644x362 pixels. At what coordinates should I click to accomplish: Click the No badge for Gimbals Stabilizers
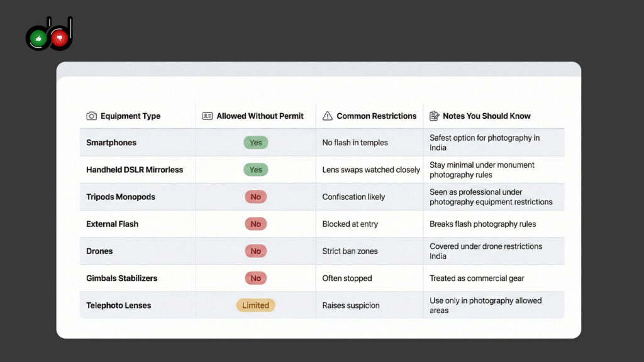(255, 278)
